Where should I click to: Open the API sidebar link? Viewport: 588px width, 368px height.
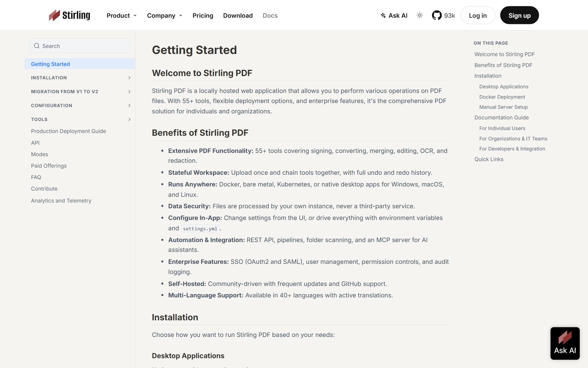click(x=35, y=143)
